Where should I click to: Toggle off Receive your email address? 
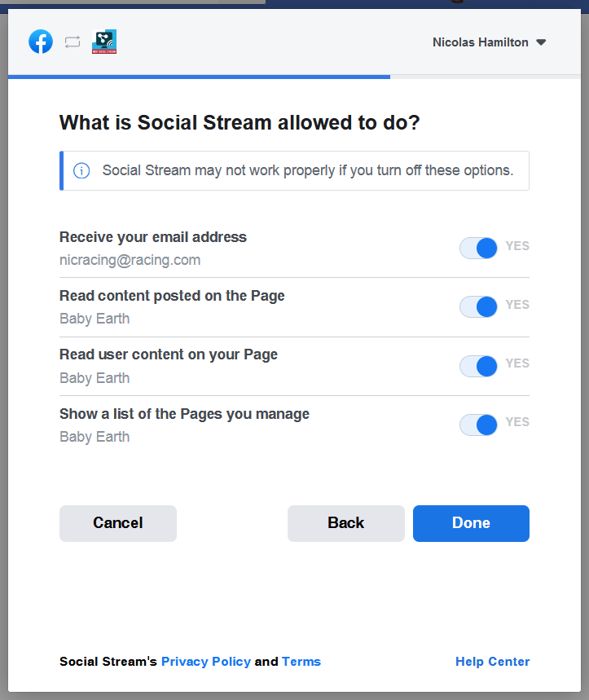pos(478,249)
